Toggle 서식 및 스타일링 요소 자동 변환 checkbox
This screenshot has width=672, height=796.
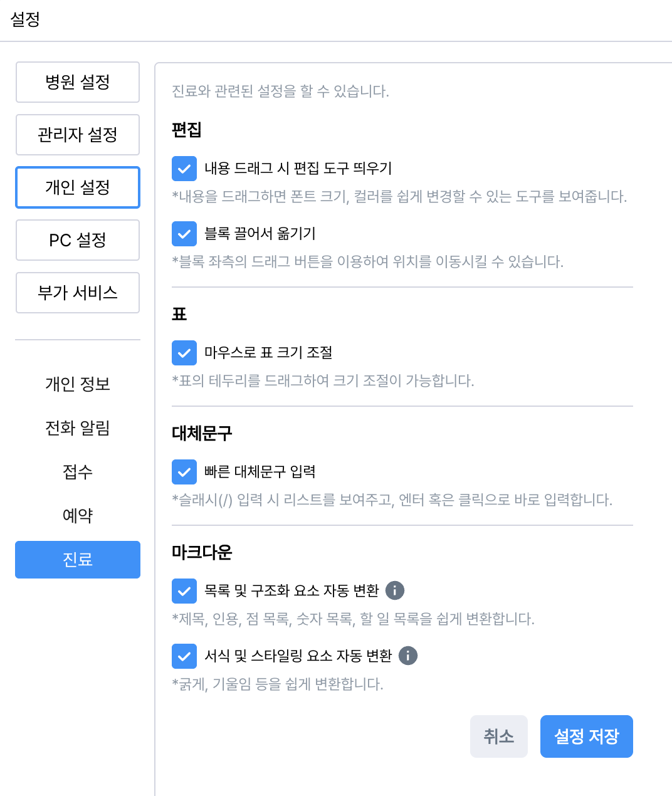click(184, 656)
